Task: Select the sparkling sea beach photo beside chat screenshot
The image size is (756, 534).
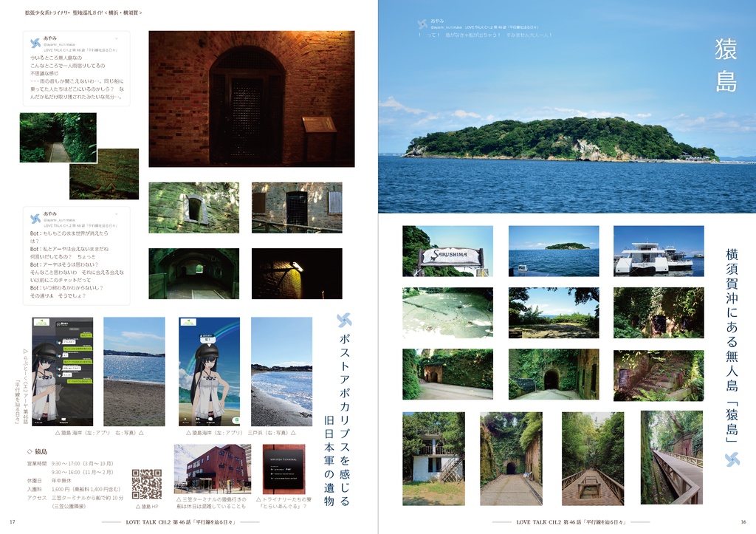Action: pos(134,372)
